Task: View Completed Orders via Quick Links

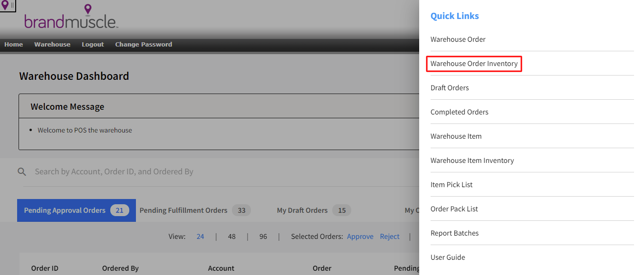Action: click(x=459, y=112)
